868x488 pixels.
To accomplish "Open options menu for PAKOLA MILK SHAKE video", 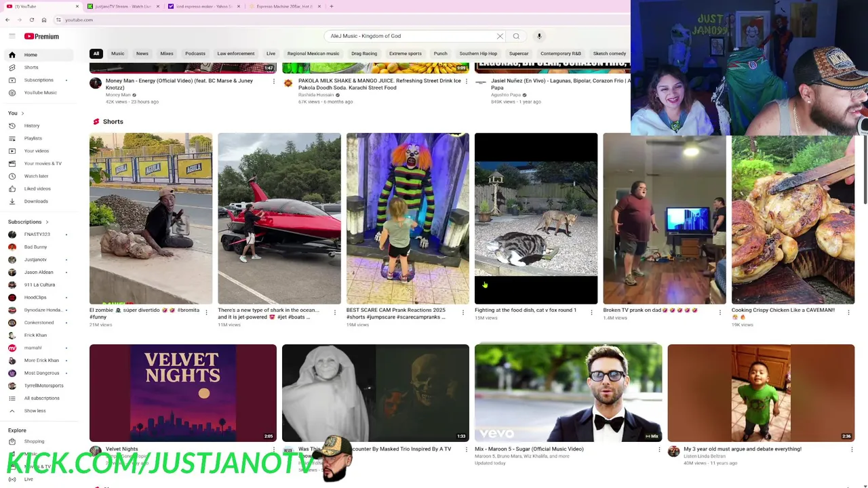I will click(467, 81).
